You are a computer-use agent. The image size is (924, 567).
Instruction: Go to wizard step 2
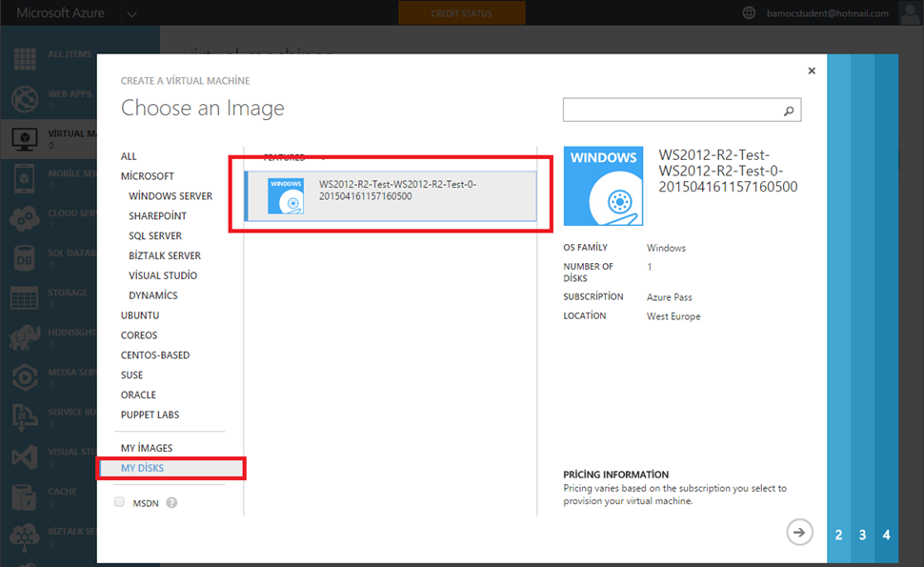(838, 535)
